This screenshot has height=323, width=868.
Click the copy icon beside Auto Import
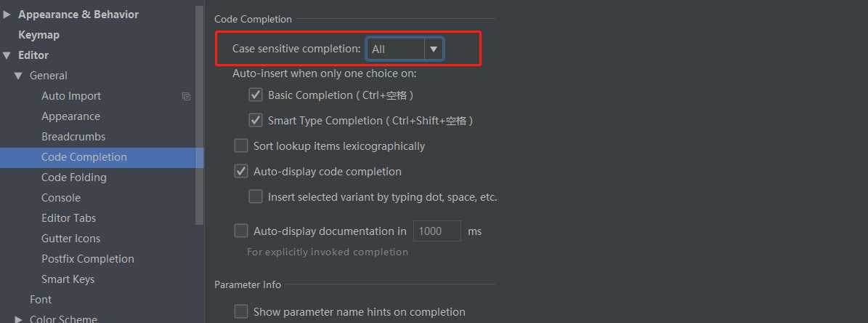pyautogui.click(x=186, y=97)
